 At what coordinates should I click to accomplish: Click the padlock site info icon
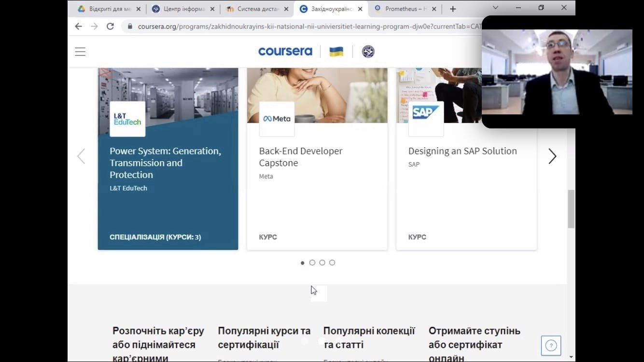pyautogui.click(x=129, y=27)
